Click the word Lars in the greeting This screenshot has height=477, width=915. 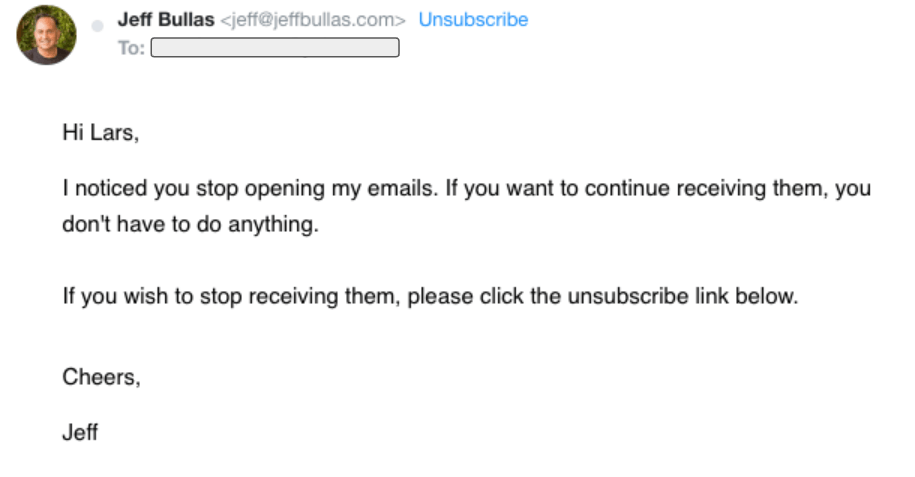114,133
